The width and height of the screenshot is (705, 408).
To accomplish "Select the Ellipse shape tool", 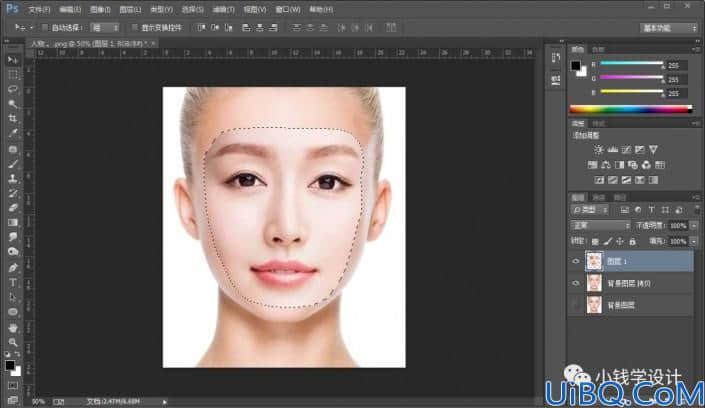I will pyautogui.click(x=13, y=312).
